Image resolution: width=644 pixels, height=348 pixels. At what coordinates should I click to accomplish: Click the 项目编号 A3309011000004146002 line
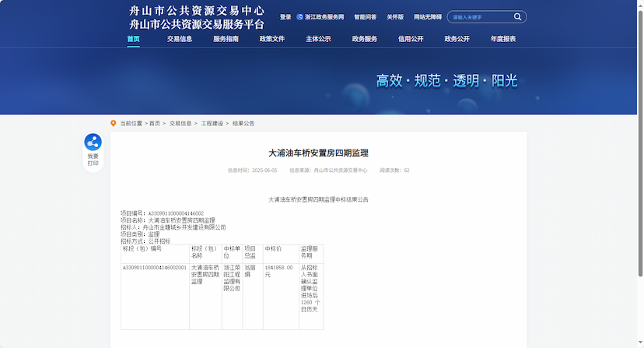pos(163,213)
